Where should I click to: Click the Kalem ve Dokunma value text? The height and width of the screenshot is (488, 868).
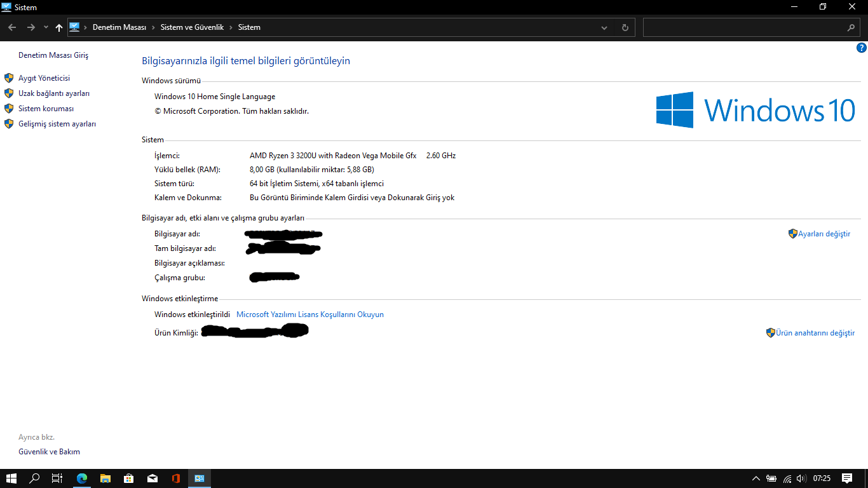[x=352, y=198]
